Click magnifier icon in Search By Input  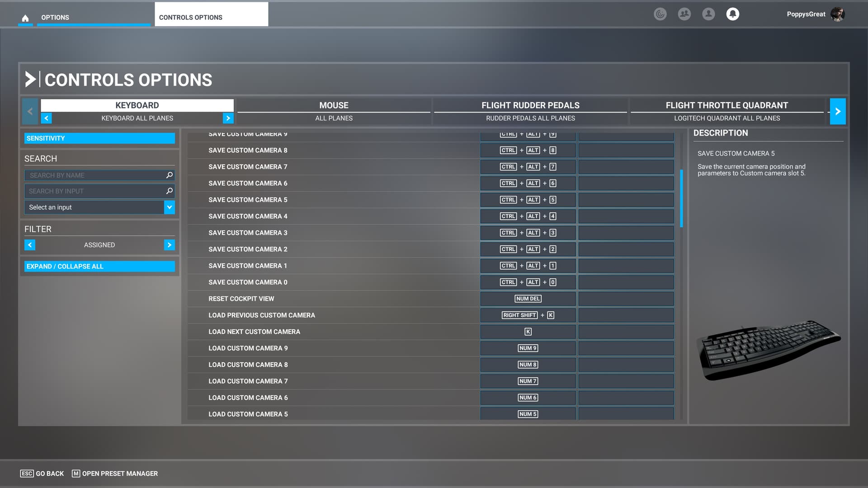[170, 191]
